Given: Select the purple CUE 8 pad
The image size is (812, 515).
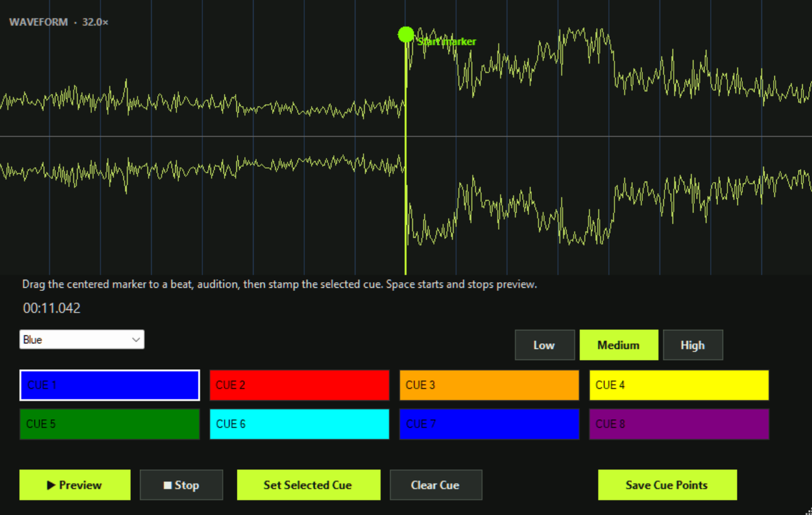Looking at the screenshot, I should point(679,424).
